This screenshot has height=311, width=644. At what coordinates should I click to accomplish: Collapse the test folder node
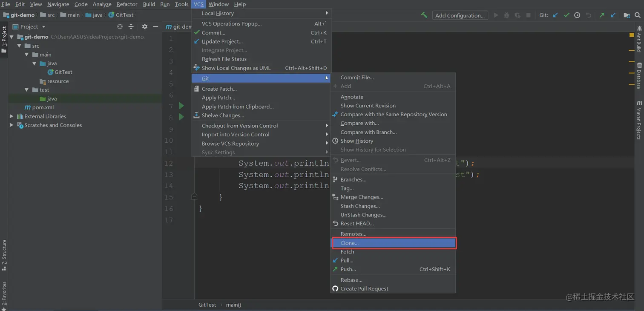(x=27, y=90)
